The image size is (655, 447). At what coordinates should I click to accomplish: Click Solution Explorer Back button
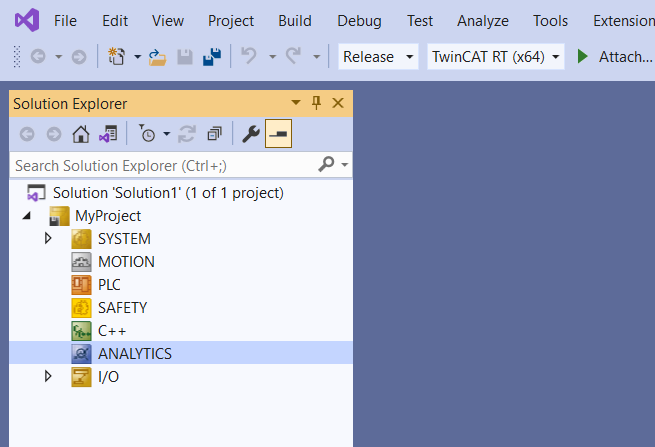pyautogui.click(x=27, y=135)
